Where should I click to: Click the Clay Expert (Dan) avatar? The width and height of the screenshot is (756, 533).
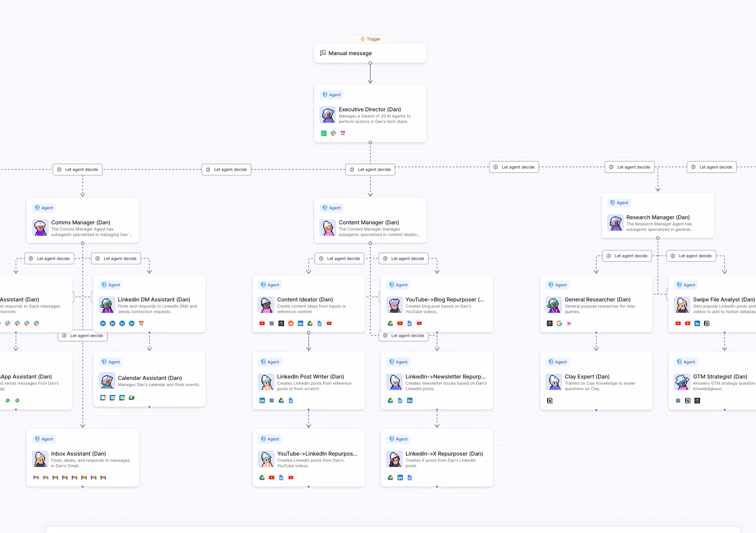pos(554,382)
